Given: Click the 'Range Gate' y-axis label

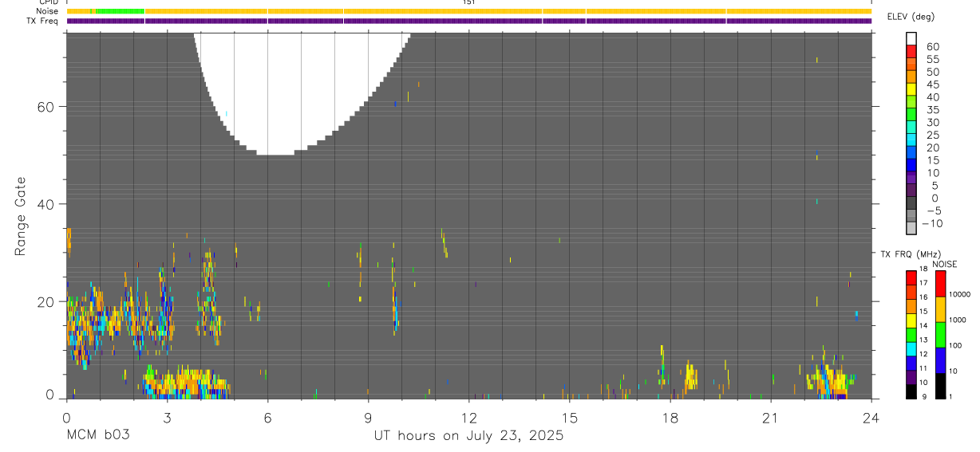Looking at the screenshot, I should 20,217.
